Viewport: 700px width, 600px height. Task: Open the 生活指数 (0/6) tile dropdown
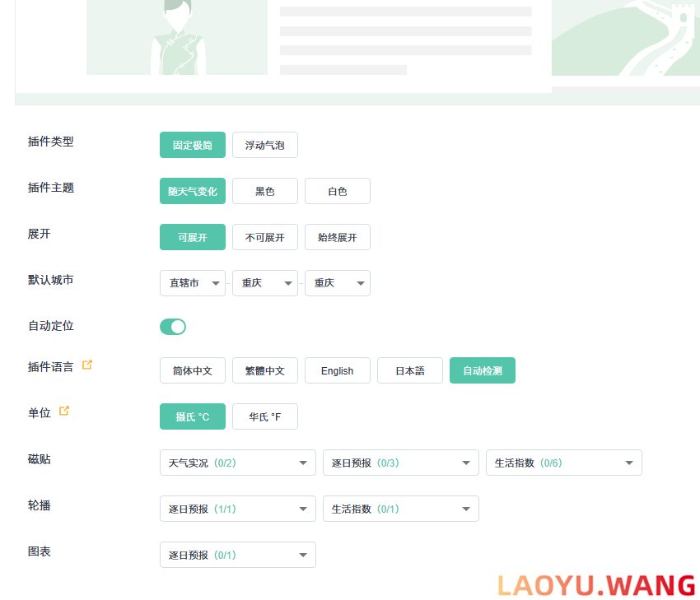tap(563, 463)
